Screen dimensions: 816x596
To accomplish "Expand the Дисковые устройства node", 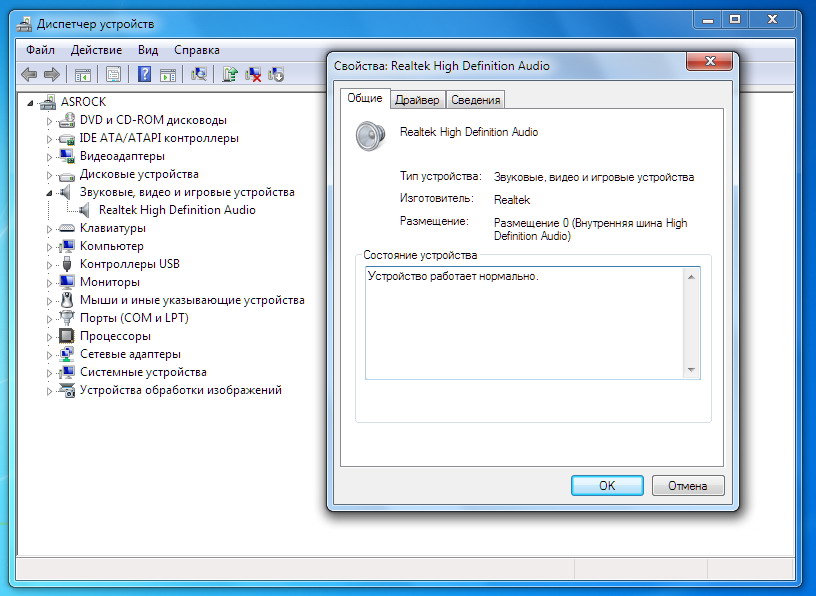I will click(49, 175).
